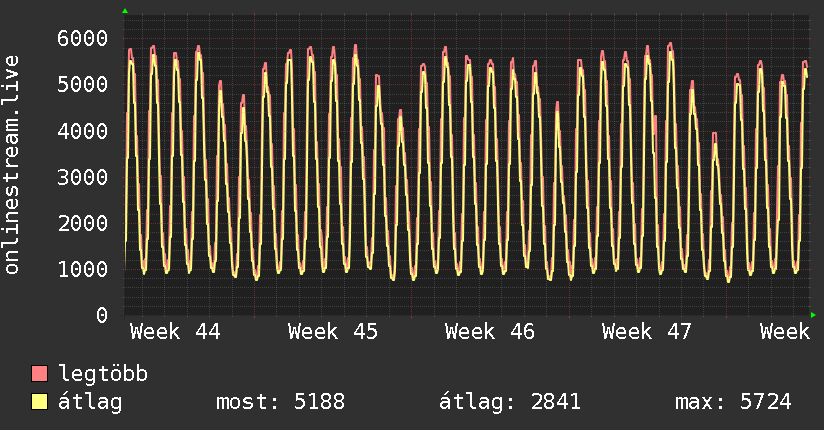Screen dimensions: 824x430
Task: Click the Week 45 axis label
Action: (x=333, y=332)
